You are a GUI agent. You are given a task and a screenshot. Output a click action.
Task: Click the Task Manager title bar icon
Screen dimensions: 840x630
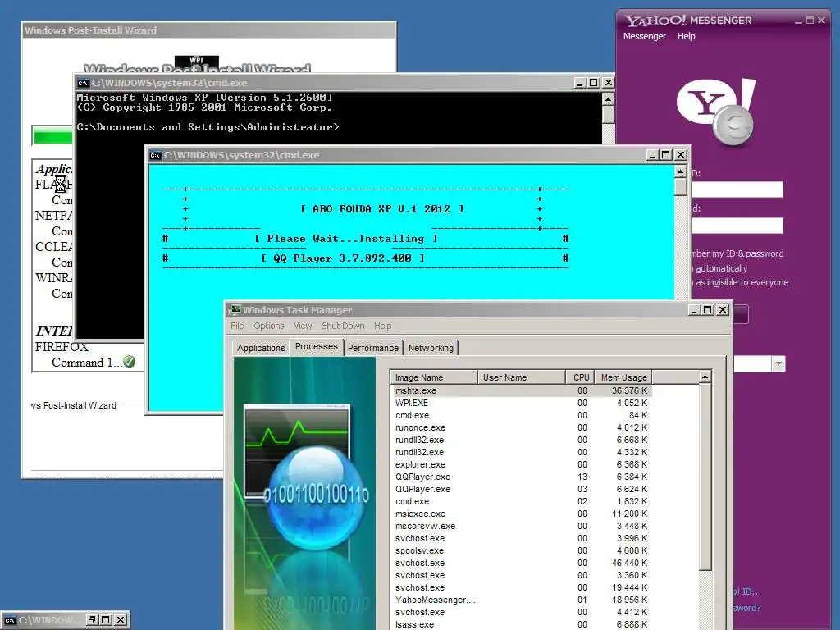234,309
